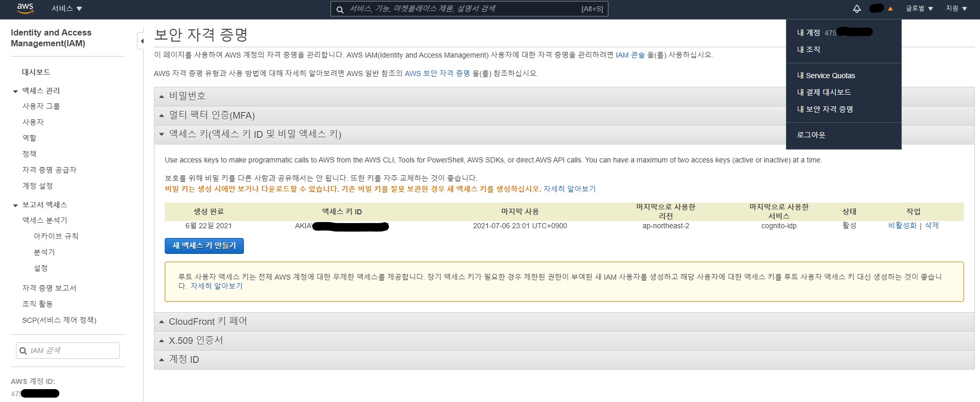Collapse the IAM sidebar with arrow handle
Screen dimensions: 980x402
[x=141, y=41]
